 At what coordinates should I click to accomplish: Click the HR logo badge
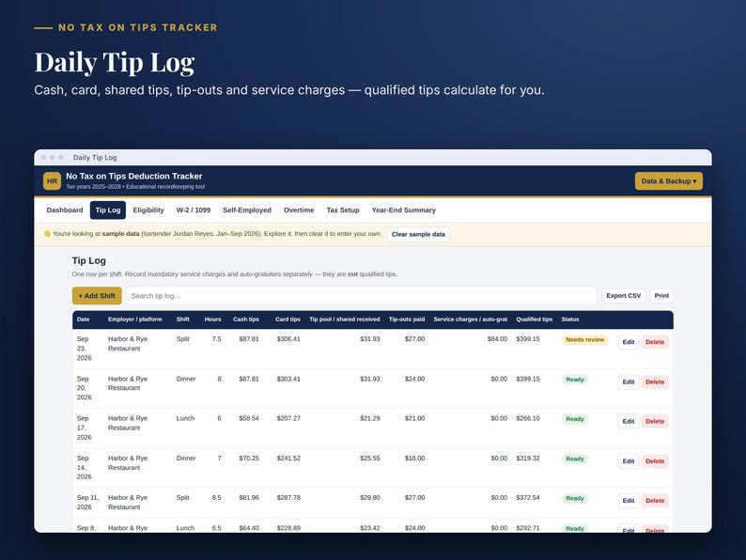(52, 180)
